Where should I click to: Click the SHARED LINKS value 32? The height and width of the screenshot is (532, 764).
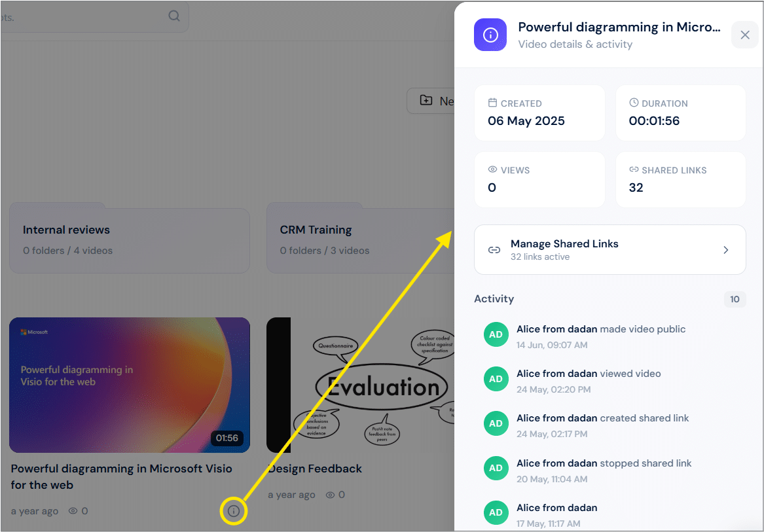636,188
